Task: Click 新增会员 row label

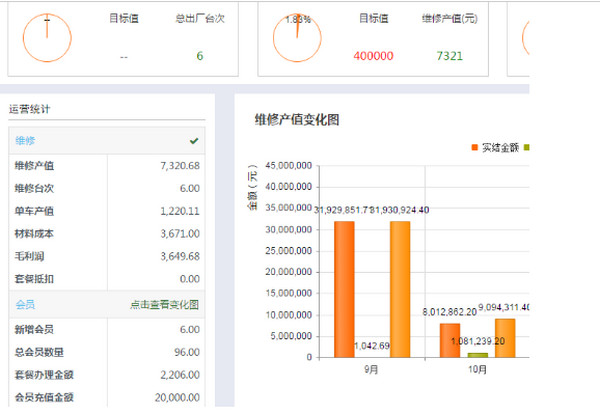Action: pos(34,329)
